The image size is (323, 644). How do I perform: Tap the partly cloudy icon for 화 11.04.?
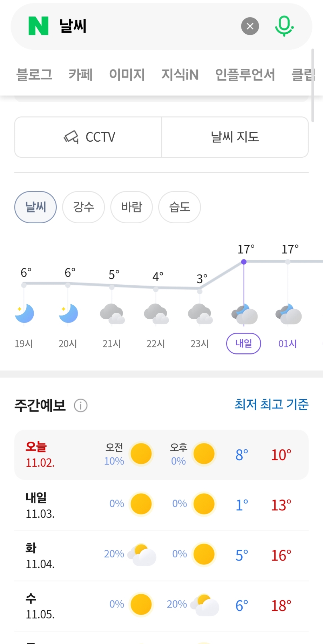(x=142, y=555)
